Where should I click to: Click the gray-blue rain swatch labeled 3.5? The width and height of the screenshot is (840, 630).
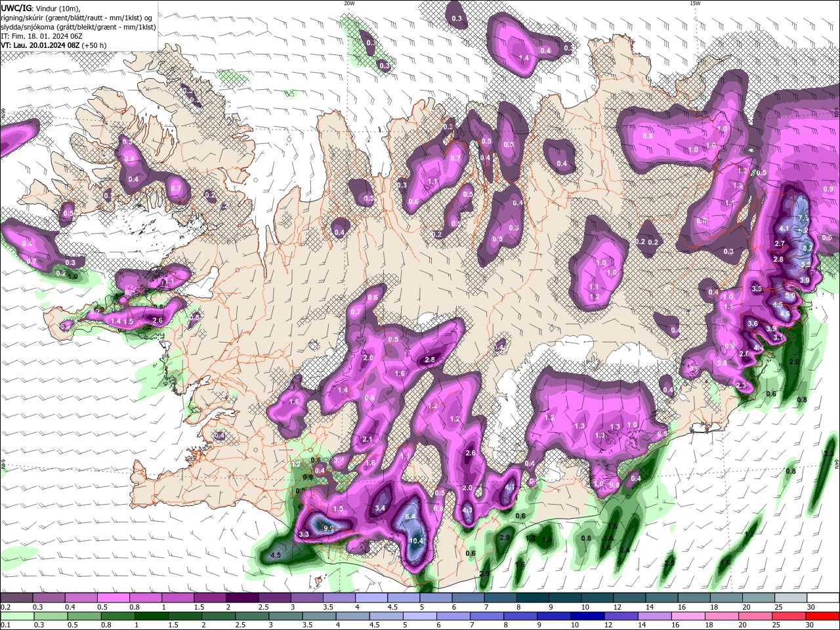tap(319, 616)
